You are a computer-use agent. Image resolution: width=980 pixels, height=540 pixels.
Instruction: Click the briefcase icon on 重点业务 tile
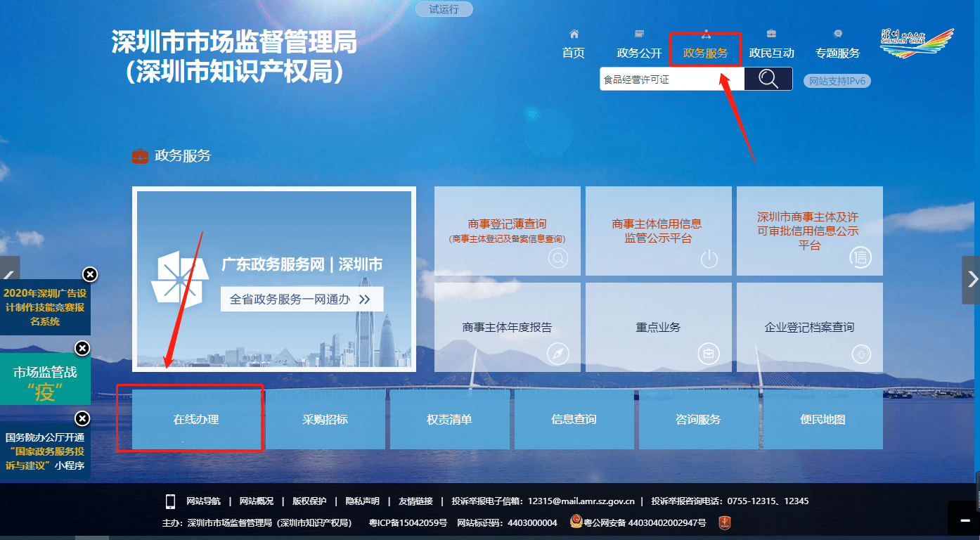click(709, 354)
